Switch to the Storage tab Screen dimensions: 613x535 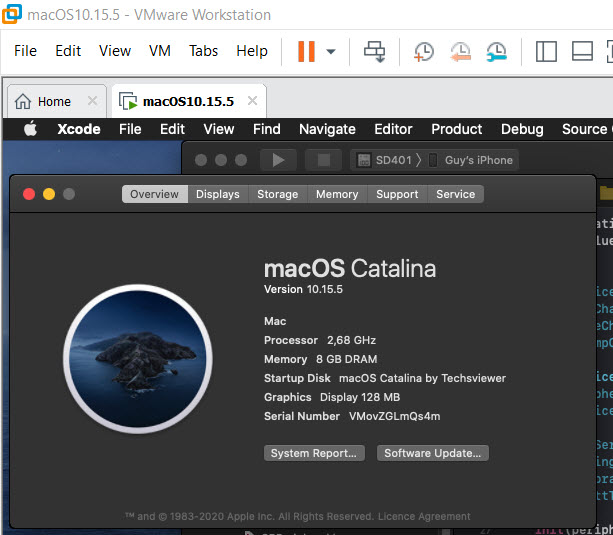pyautogui.click(x=278, y=194)
